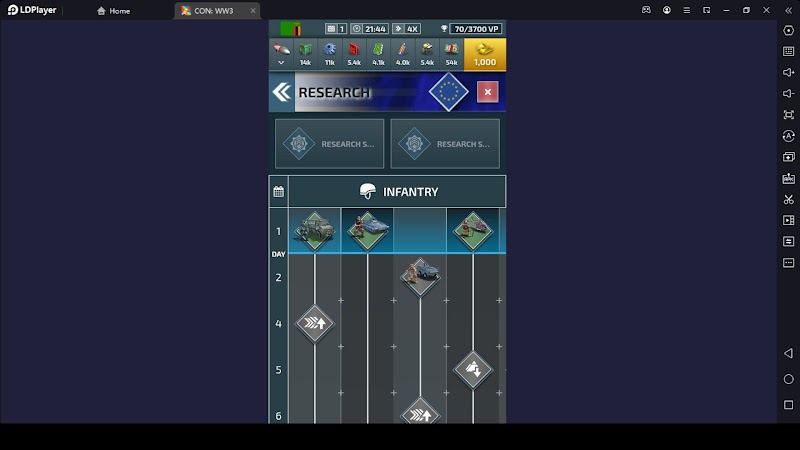The width and height of the screenshot is (800, 450).
Task: Select the money resource 54k
Action: pyautogui.click(x=452, y=54)
